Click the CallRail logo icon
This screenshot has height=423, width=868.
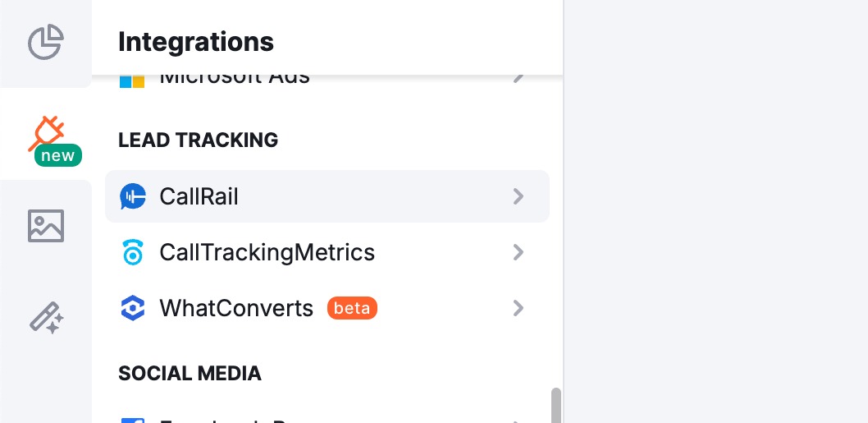click(132, 196)
